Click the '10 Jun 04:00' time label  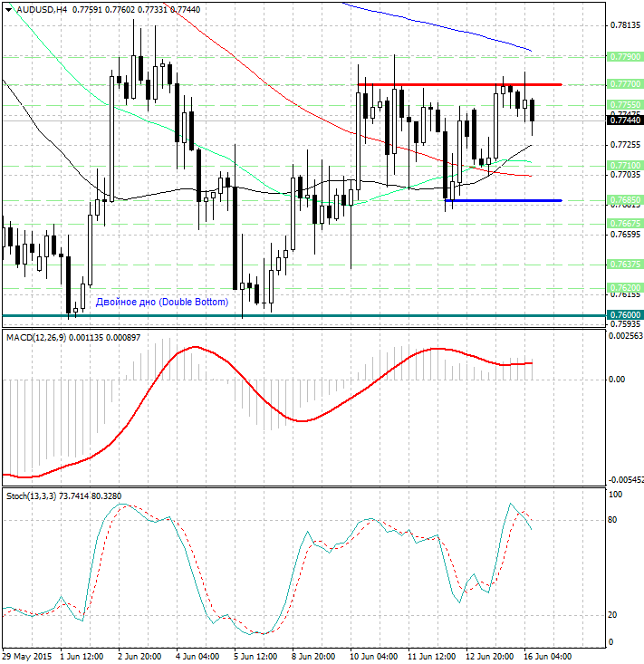pyautogui.click(x=373, y=657)
